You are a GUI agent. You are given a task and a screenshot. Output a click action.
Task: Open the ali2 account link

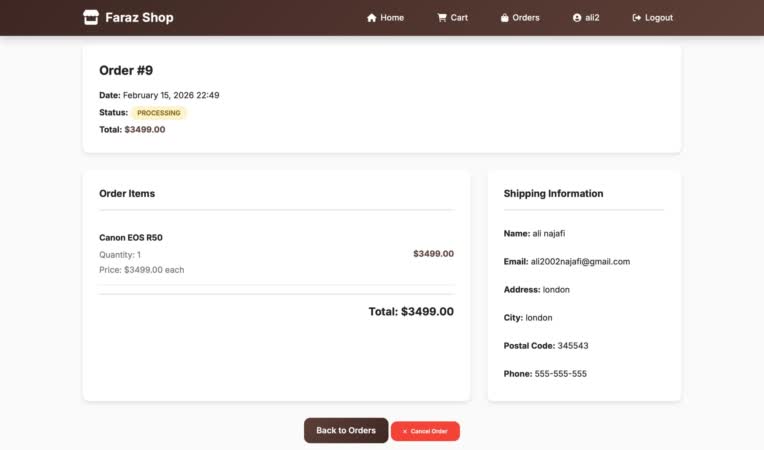586,18
